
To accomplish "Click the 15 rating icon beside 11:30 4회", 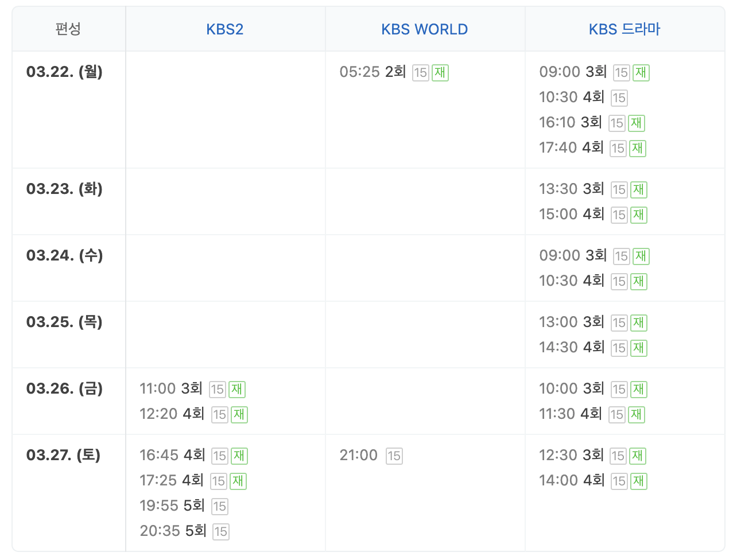I will click(x=616, y=415).
